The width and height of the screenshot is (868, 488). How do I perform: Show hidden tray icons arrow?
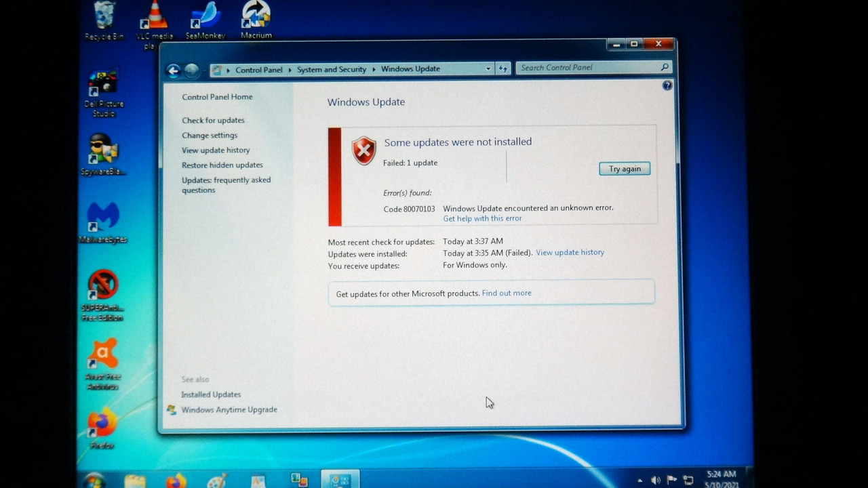pyautogui.click(x=639, y=481)
